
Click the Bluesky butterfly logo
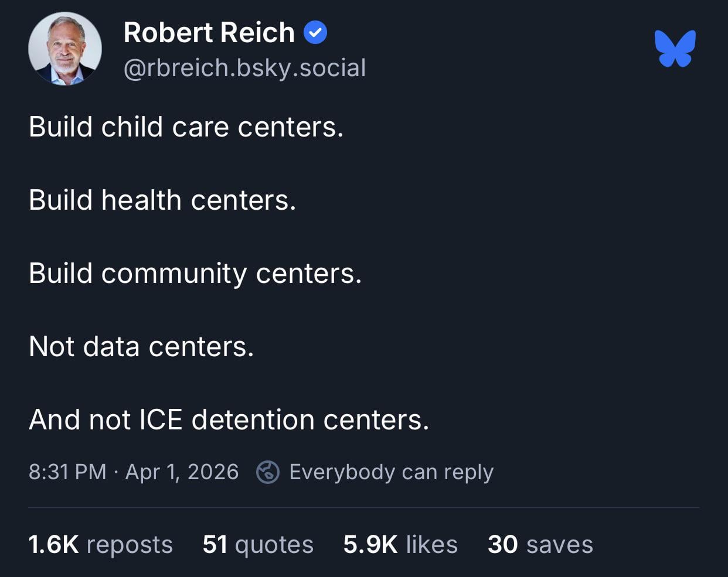tap(675, 49)
